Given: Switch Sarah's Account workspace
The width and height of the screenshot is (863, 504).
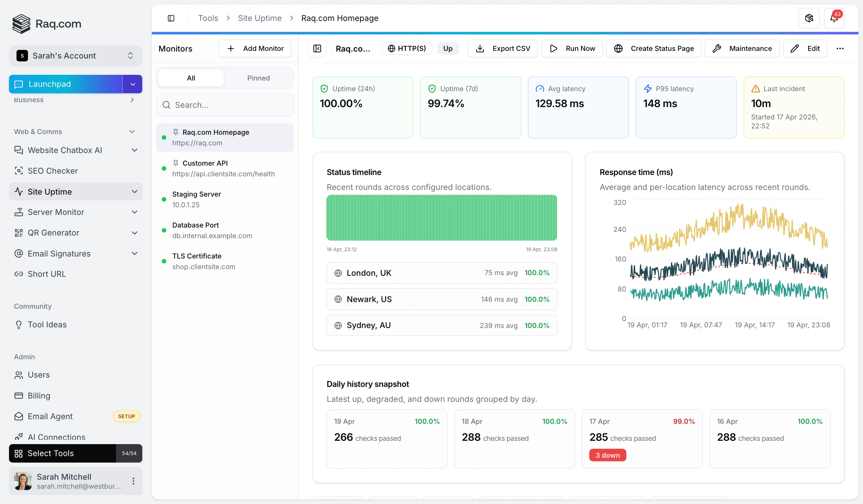Looking at the screenshot, I should click(x=75, y=56).
